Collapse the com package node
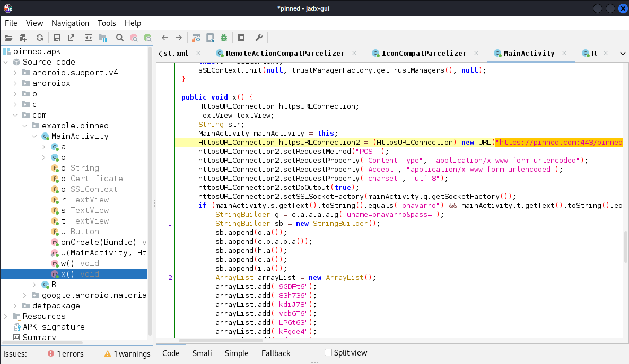 click(15, 115)
